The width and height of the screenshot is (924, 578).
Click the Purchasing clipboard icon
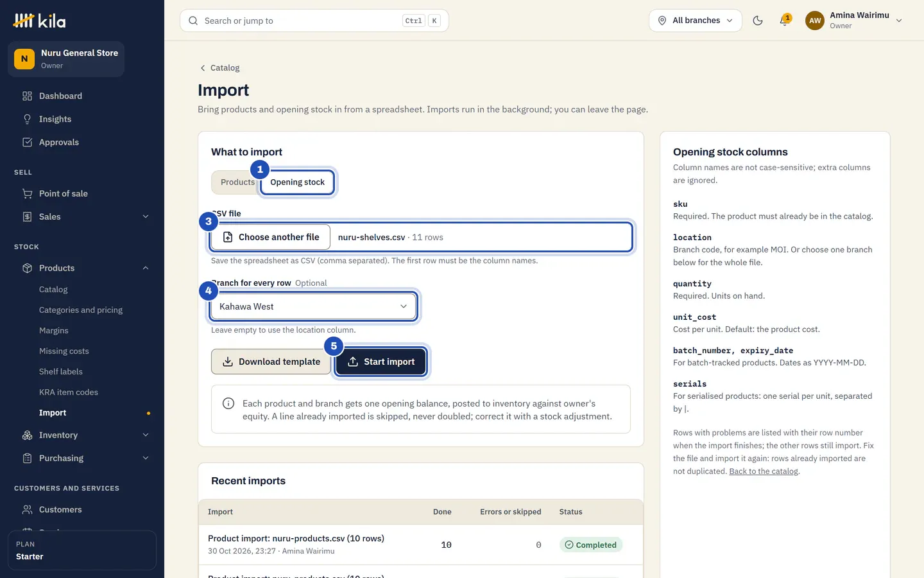[x=27, y=459]
